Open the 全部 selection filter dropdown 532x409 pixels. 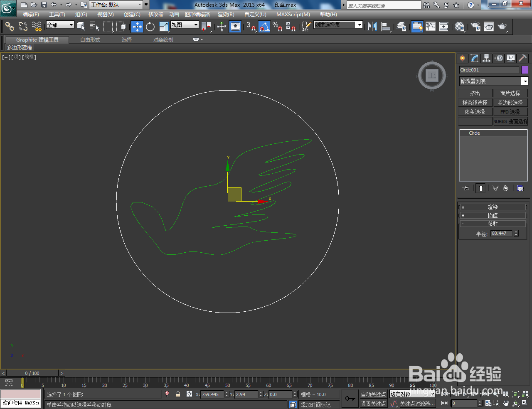point(59,25)
